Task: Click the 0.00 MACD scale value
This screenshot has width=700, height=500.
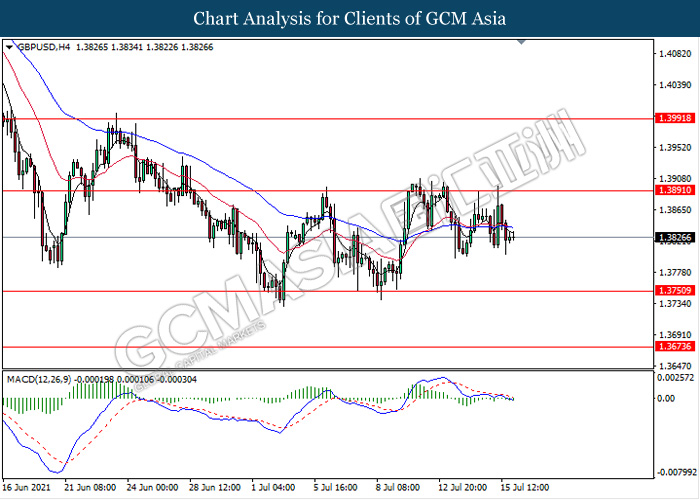Action: coord(667,398)
